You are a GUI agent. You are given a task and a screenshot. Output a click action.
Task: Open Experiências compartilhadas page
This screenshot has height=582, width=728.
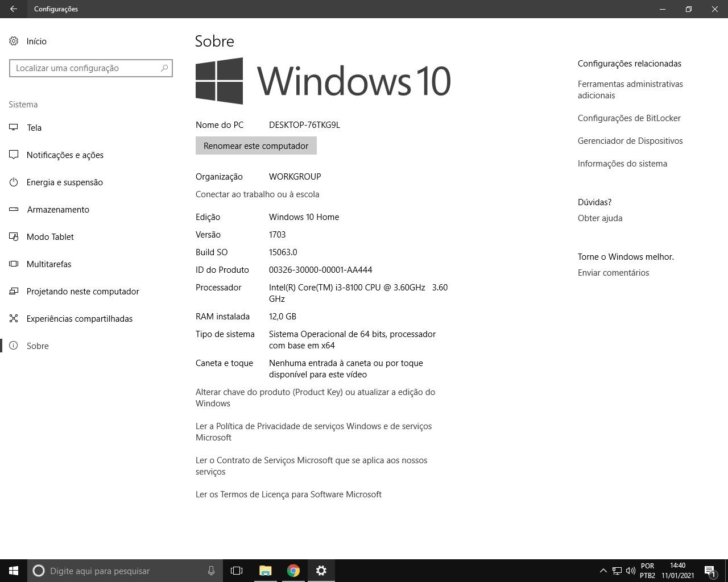click(91, 318)
